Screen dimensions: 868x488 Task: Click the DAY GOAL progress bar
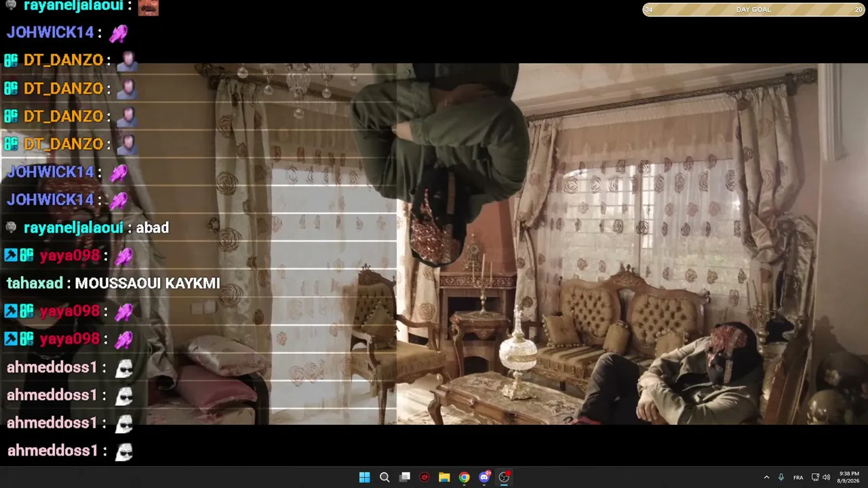point(753,9)
